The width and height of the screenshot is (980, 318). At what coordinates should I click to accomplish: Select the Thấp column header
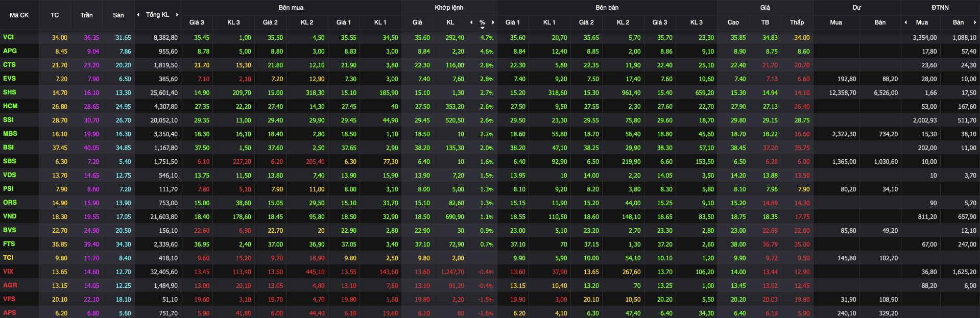click(797, 22)
